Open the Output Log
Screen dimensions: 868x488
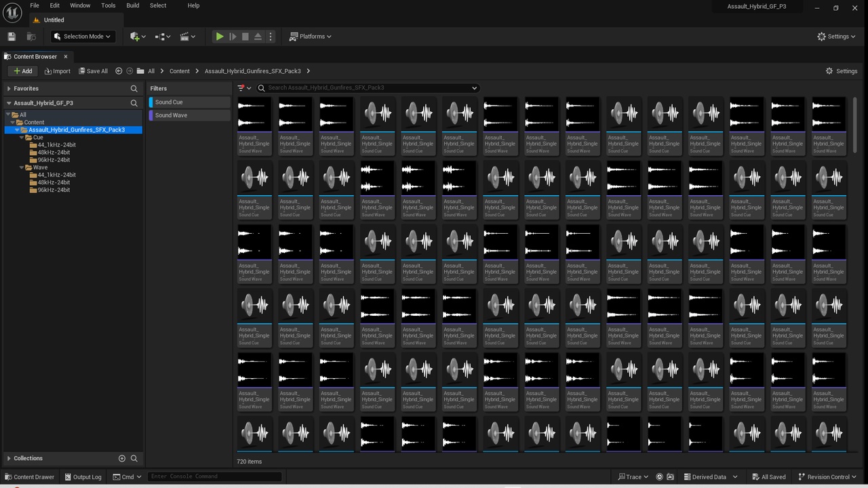point(83,477)
